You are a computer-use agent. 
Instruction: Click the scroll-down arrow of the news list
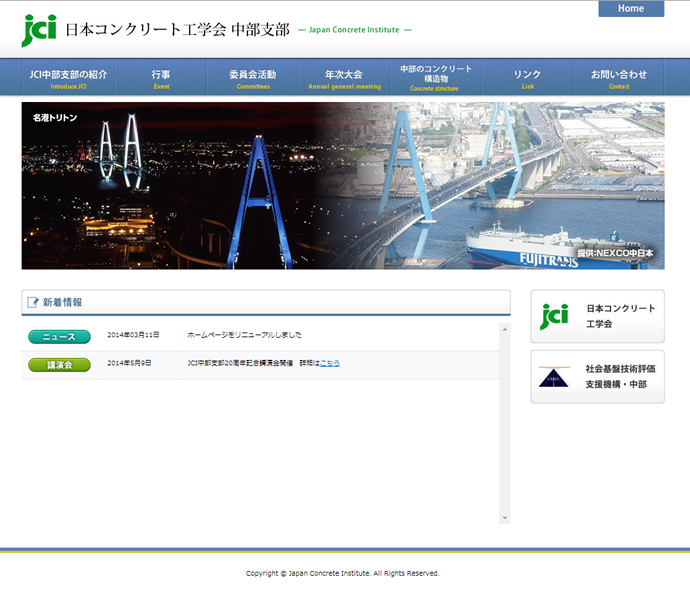click(x=504, y=518)
